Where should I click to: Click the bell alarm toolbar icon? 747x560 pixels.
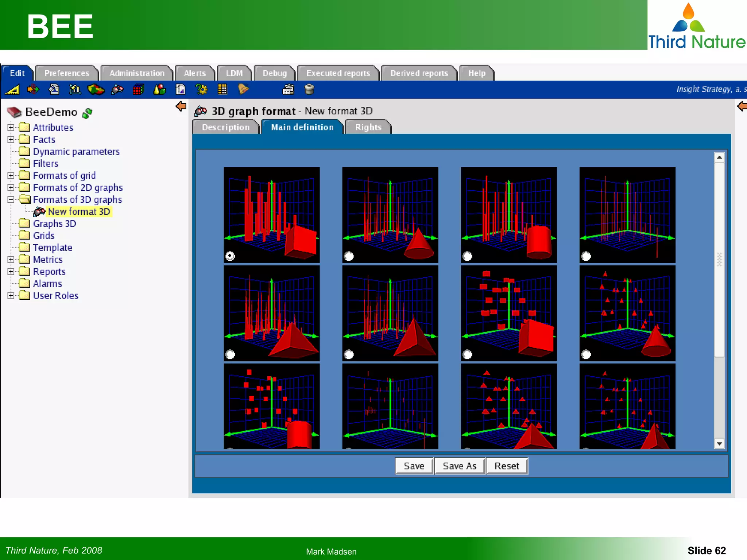point(243,89)
